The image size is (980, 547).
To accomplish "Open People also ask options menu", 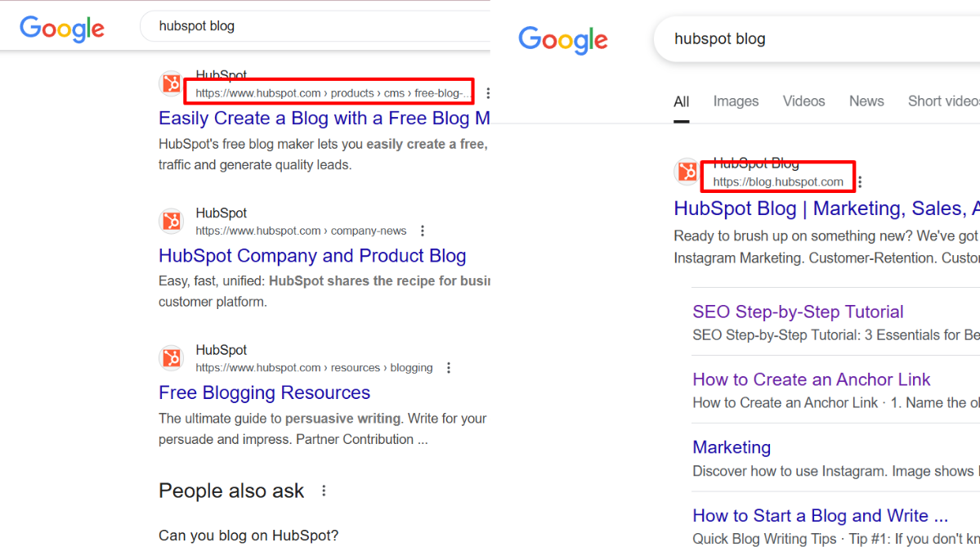I will click(x=324, y=491).
